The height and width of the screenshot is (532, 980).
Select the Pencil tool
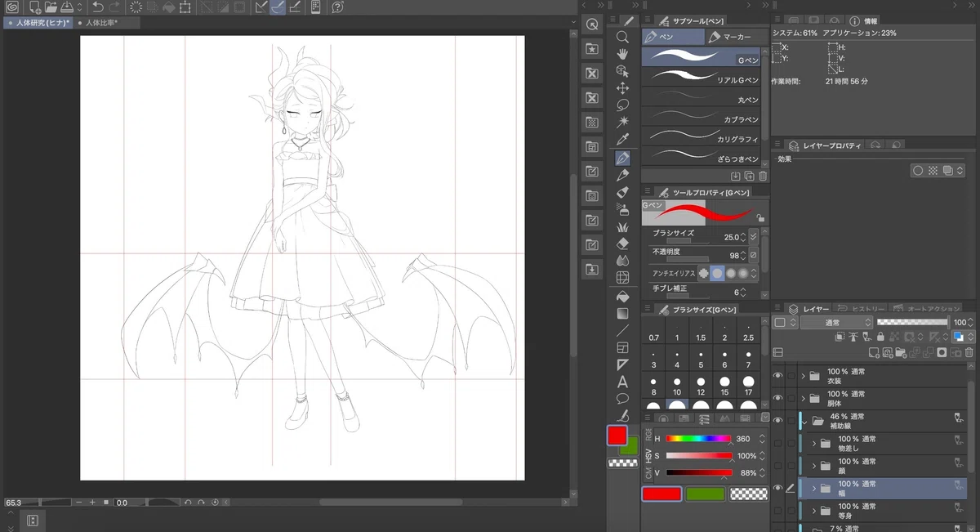tap(622, 174)
